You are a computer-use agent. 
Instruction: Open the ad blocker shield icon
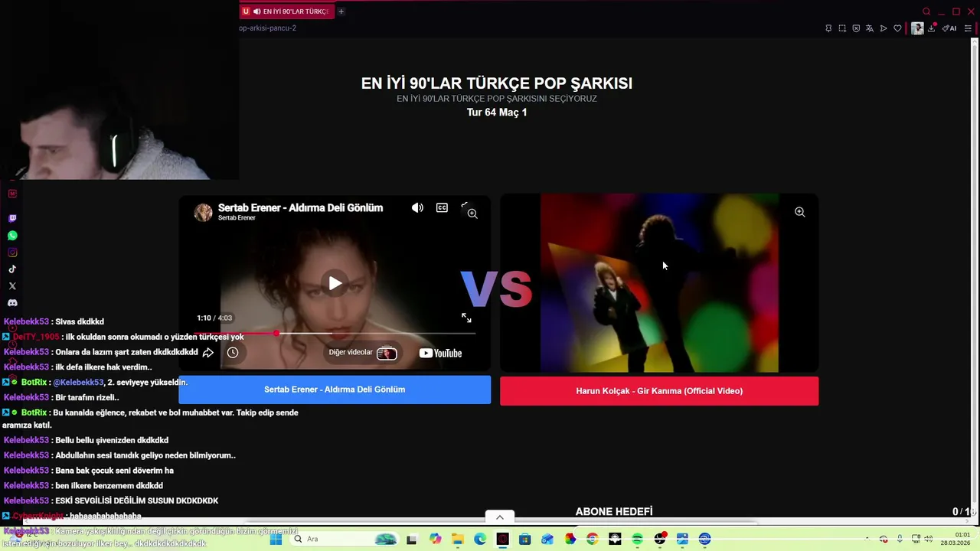coord(856,28)
